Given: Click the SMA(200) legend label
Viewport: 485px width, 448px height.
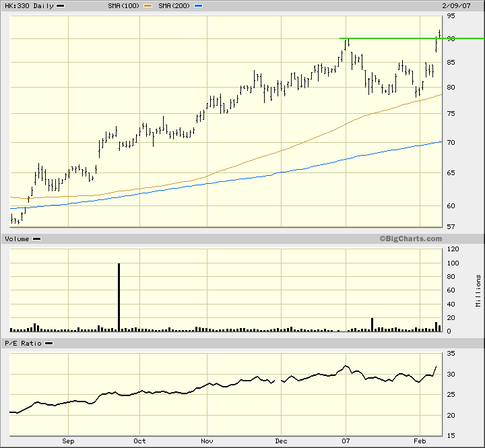Looking at the screenshot, I should point(174,6).
